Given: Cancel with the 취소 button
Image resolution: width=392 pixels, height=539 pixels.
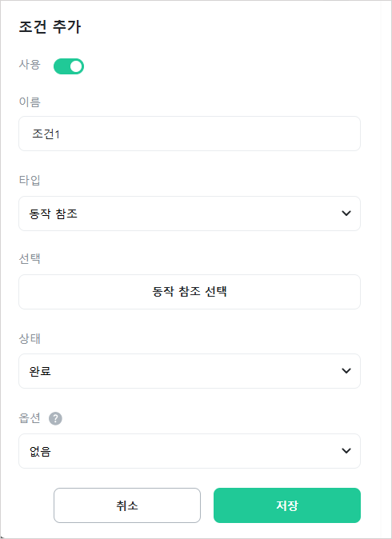Looking at the screenshot, I should pyautogui.click(x=127, y=505).
